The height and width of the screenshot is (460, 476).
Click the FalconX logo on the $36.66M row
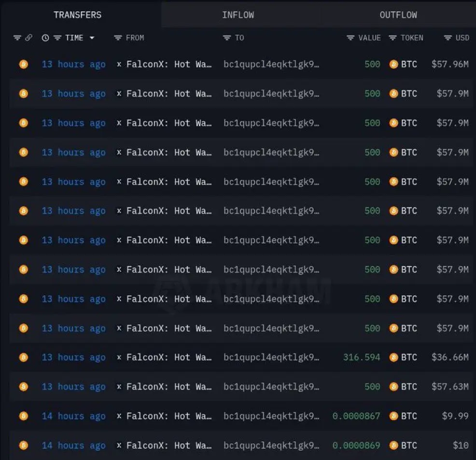pos(119,357)
